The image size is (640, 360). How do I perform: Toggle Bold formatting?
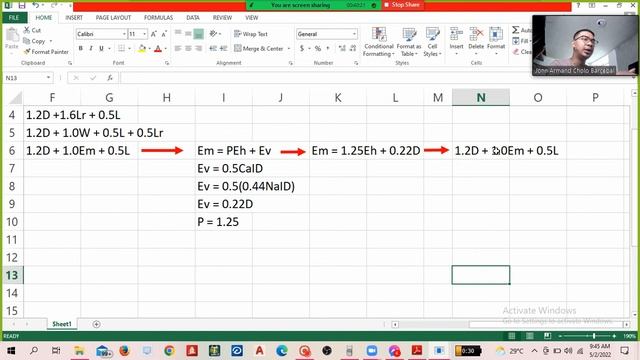[x=81, y=48]
